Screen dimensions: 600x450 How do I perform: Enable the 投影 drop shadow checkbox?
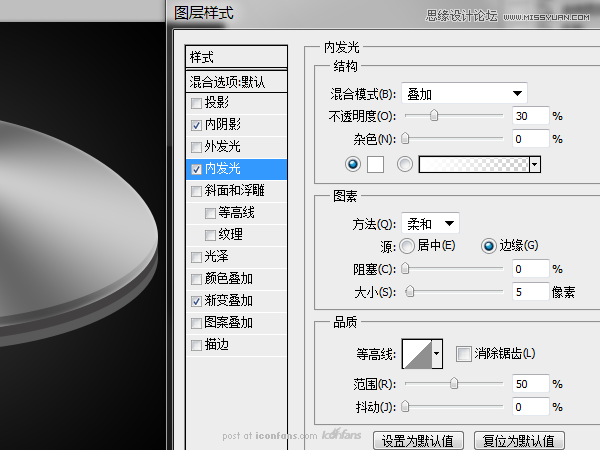[196, 103]
